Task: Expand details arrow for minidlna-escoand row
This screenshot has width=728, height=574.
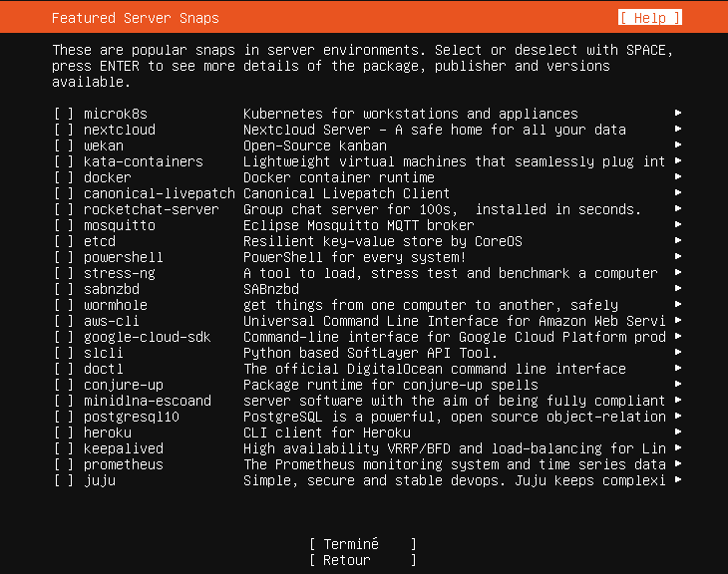Action: (x=678, y=400)
